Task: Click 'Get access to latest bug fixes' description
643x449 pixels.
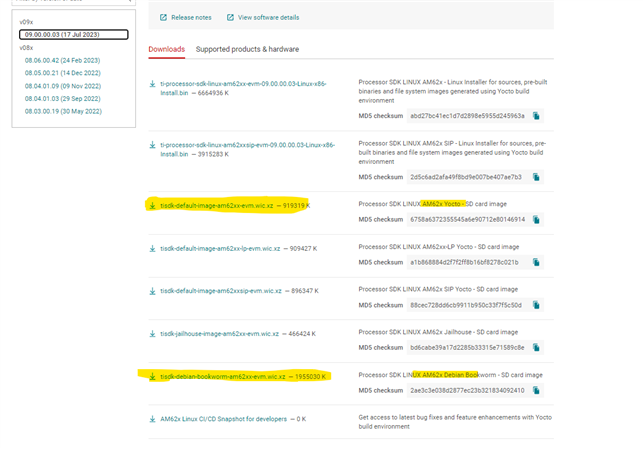Action: [455, 422]
